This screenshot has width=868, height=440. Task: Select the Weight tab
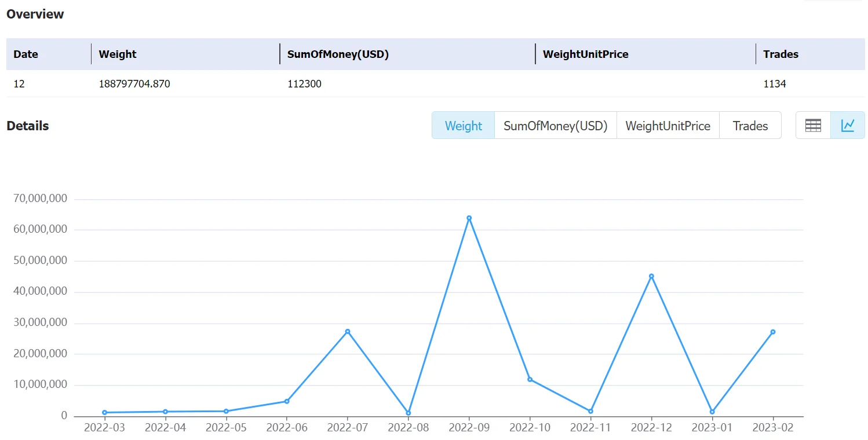[464, 126]
